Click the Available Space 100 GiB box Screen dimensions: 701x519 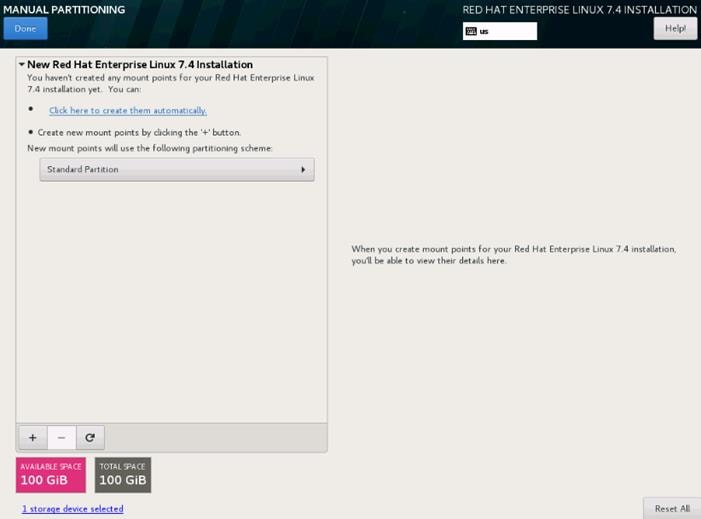coord(51,475)
